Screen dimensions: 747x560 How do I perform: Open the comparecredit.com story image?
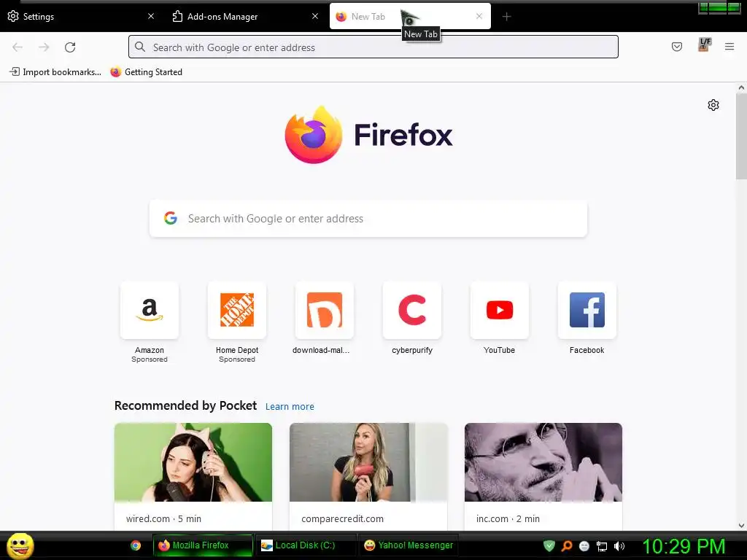pos(368,462)
